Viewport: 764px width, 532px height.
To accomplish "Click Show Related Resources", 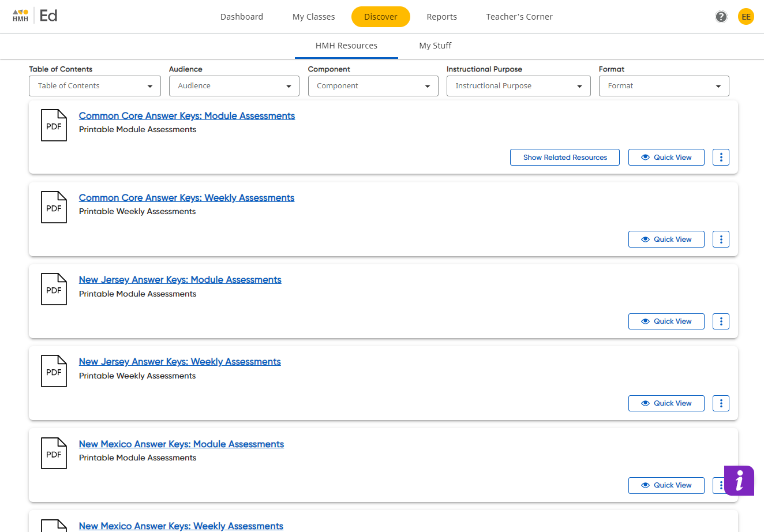I will pyautogui.click(x=564, y=157).
